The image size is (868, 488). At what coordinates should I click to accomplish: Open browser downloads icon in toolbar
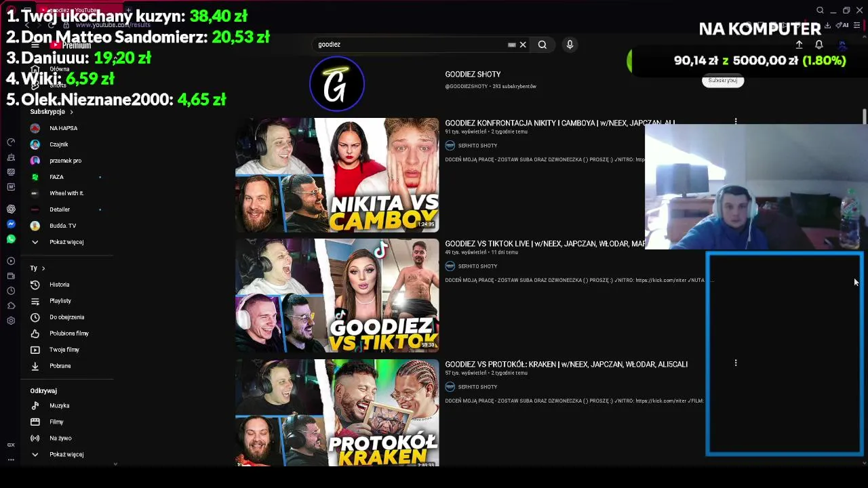[x=827, y=25]
